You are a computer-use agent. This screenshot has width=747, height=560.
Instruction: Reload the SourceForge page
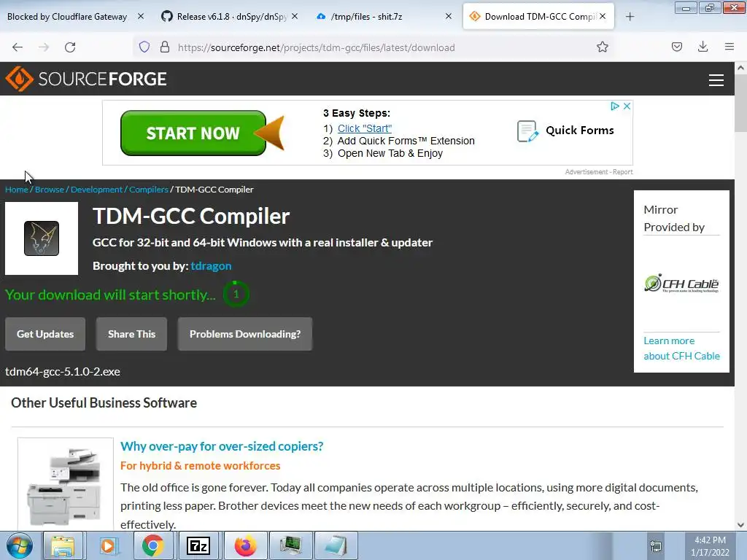pyautogui.click(x=70, y=47)
